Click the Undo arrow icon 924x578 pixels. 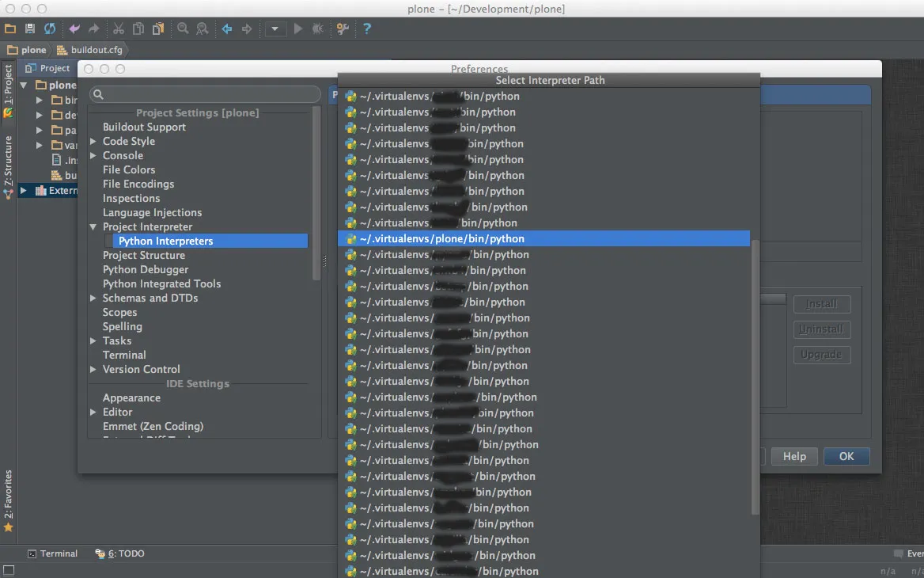74,29
